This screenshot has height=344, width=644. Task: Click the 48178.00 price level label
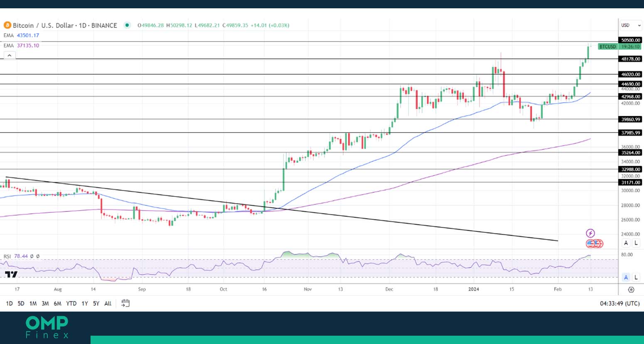(630, 59)
